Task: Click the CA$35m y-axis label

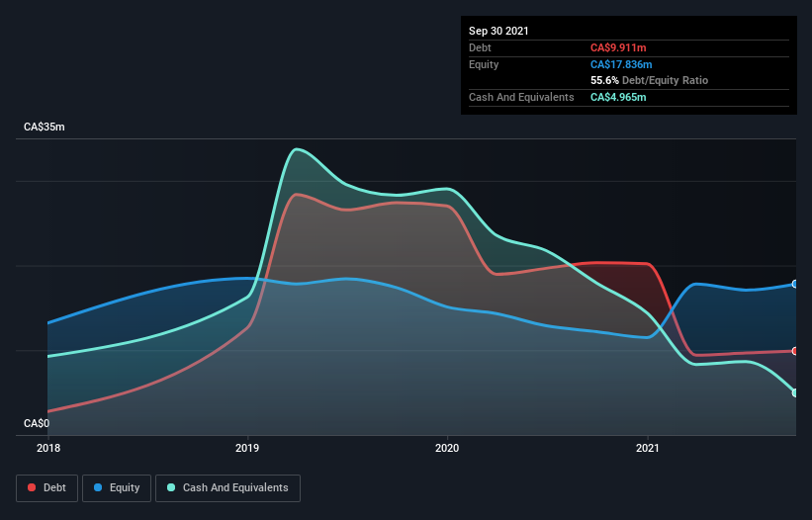Action: pyautogui.click(x=45, y=127)
